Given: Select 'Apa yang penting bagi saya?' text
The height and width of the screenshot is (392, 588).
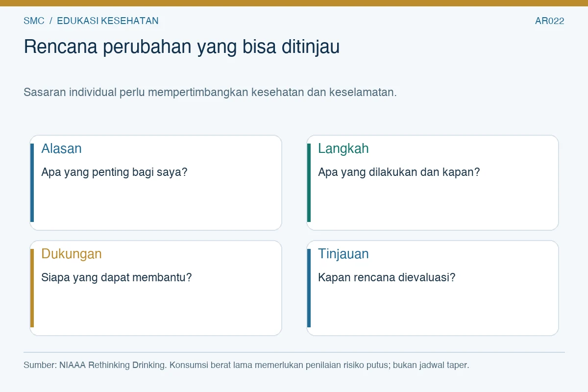Looking at the screenshot, I should [x=114, y=172].
